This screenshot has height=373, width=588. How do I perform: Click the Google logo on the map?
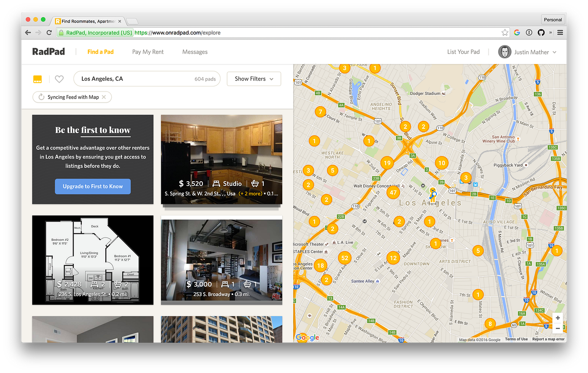pos(307,337)
